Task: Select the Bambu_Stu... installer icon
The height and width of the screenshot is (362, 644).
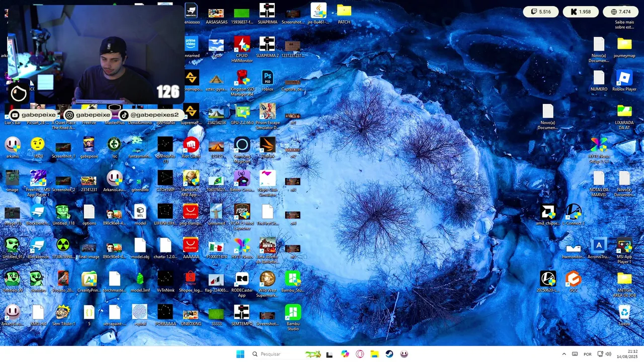Action: (293, 282)
